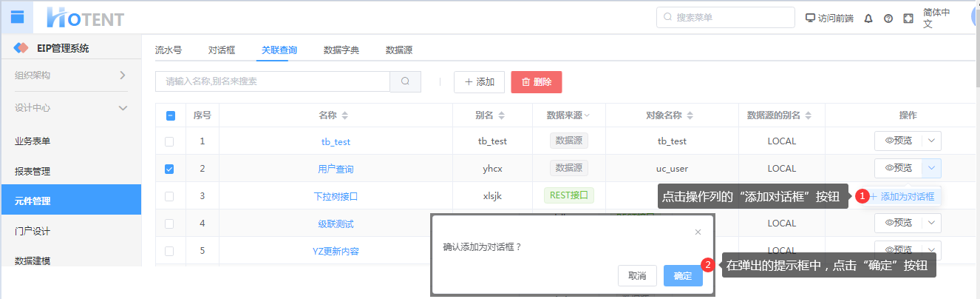Open 数据建模 in sidebar
980x299 pixels.
71,261
